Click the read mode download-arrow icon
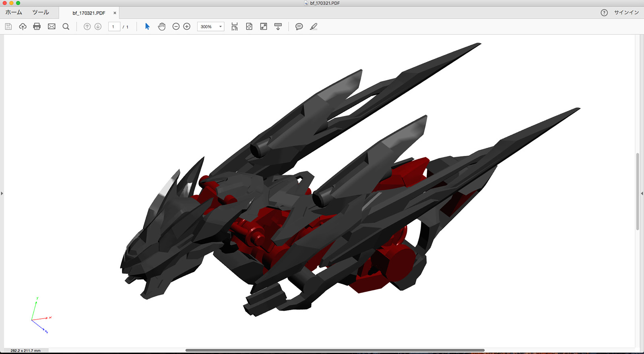644x354 pixels. [x=278, y=27]
